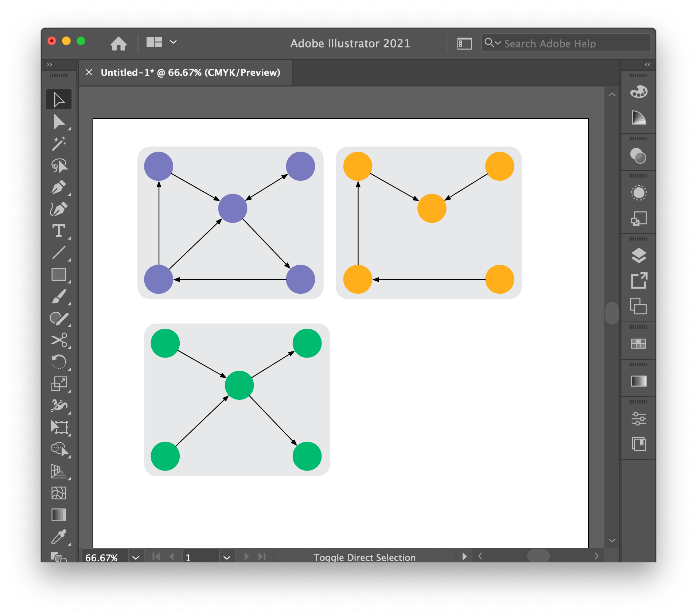
Task: Click the Search Adobe Help field
Action: pos(566,43)
